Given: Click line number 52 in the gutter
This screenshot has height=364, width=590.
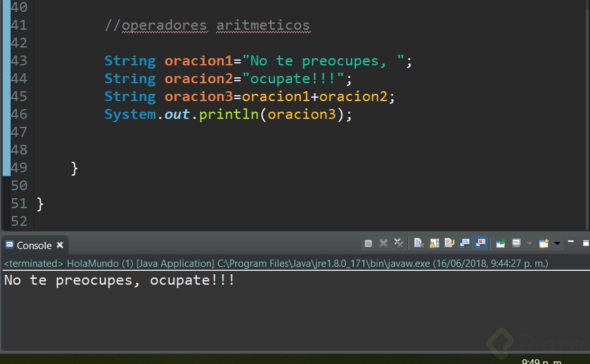Looking at the screenshot, I should (18, 221).
